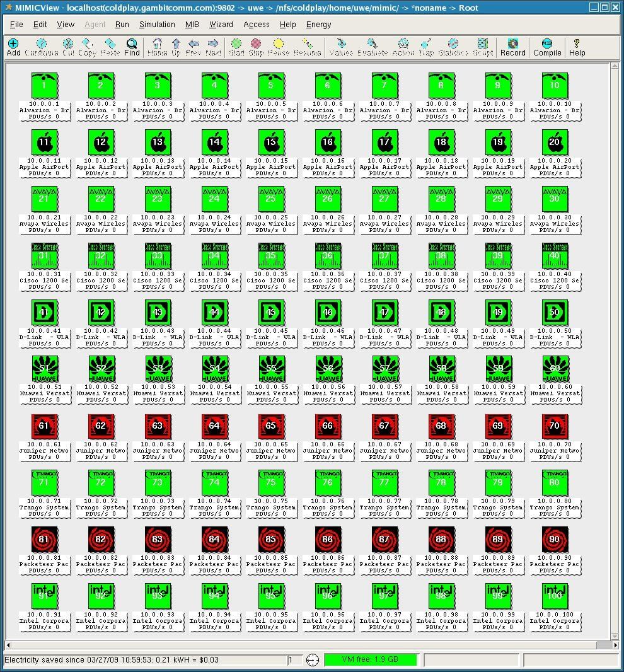
Task: Click the Resume toolbar icon
Action: point(308,47)
